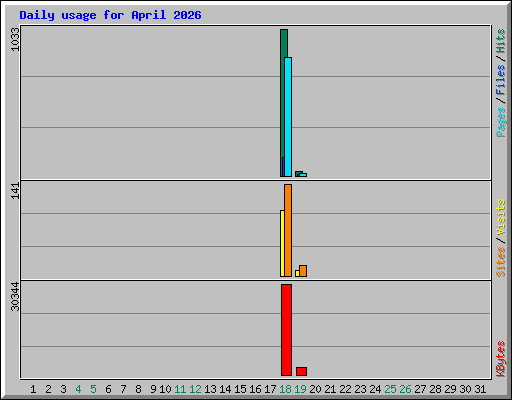Click the 'Files' legend label
Image resolution: width=512 pixels, height=400 pixels.
coord(500,80)
